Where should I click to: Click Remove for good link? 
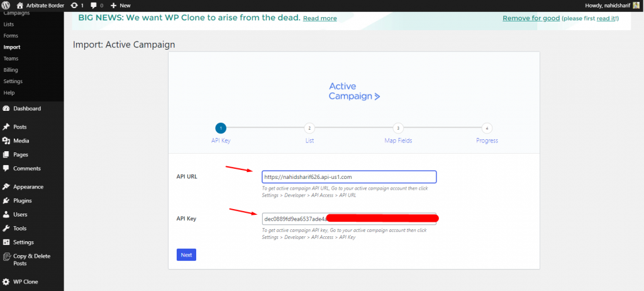tap(531, 18)
